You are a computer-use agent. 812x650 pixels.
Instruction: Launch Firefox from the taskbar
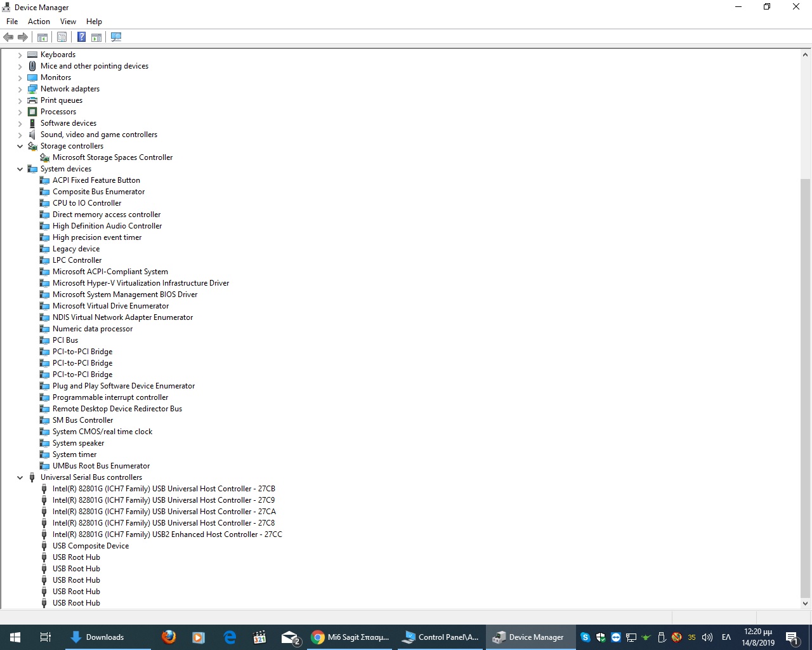[x=169, y=637]
